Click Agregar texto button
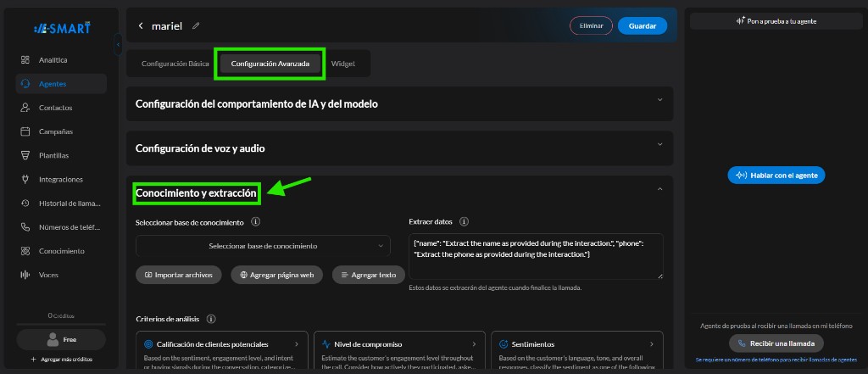Screen dimensions: 868x374 point(369,275)
